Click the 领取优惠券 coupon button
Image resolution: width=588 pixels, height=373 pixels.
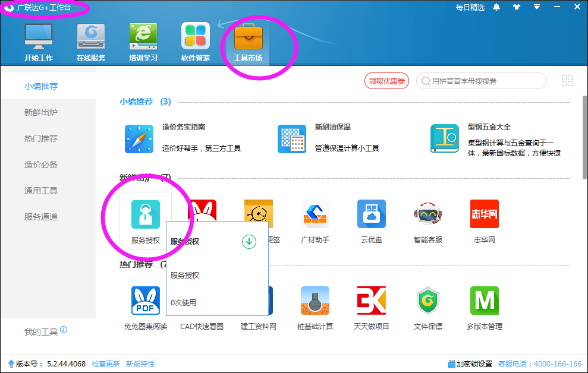(x=386, y=81)
